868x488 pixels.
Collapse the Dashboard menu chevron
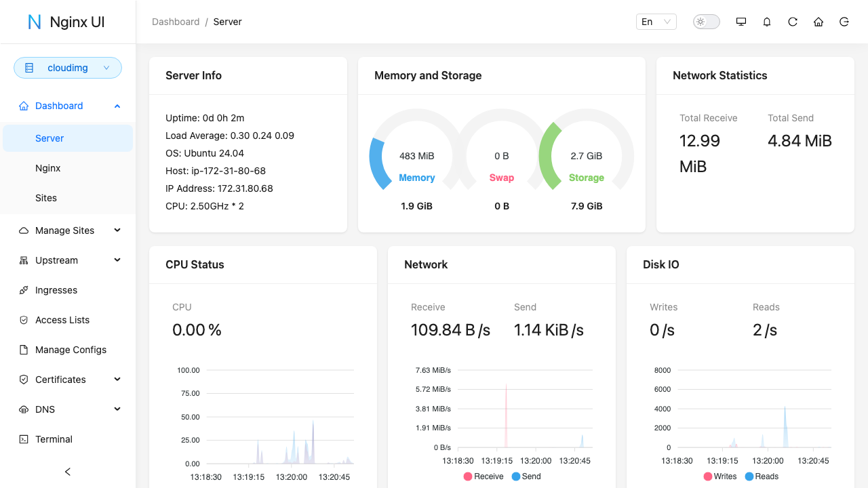coord(117,106)
